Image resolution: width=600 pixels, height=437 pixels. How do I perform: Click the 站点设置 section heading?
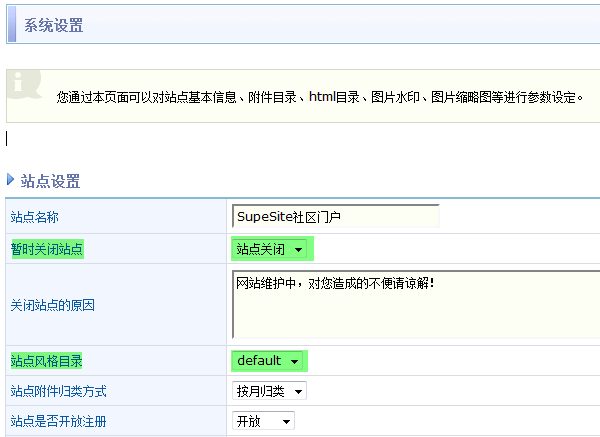click(x=50, y=181)
